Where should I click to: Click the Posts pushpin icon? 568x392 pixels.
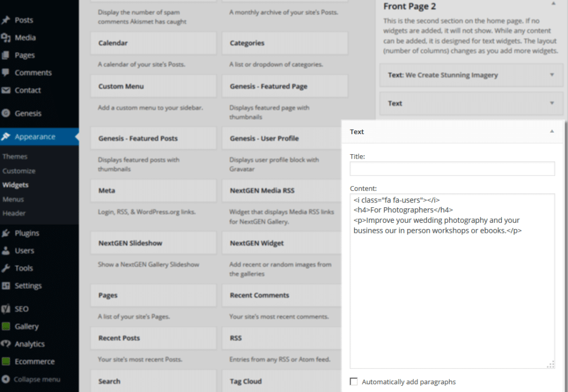coord(6,20)
